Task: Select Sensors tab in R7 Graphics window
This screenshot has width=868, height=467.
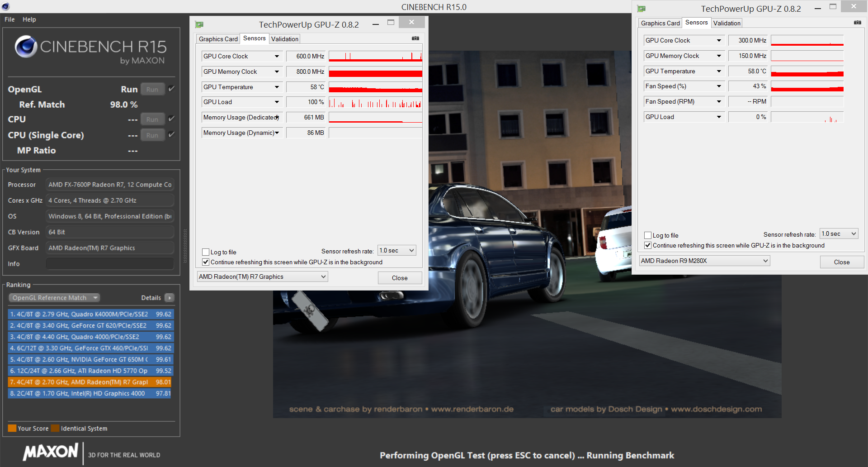Action: click(255, 38)
